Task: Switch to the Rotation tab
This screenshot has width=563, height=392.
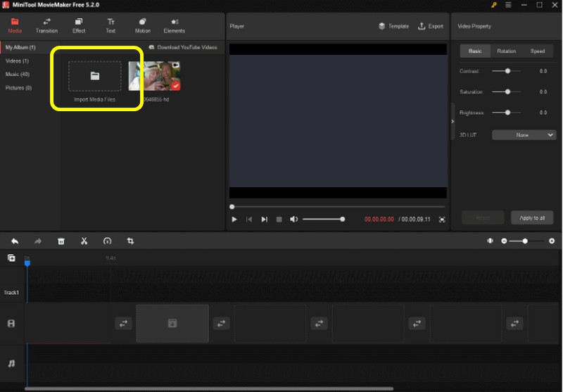Action: coord(506,51)
